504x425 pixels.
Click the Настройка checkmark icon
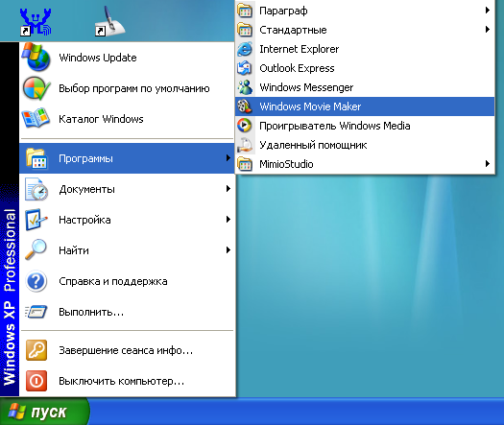[x=36, y=220]
